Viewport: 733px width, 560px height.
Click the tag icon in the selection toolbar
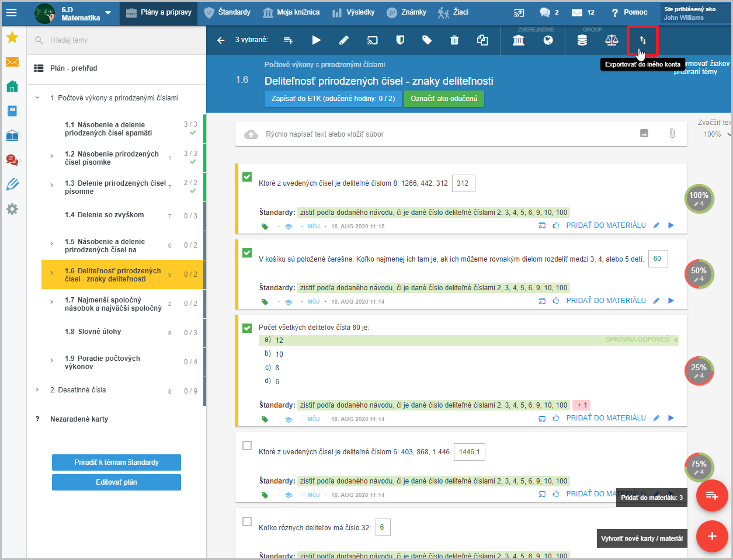pyautogui.click(x=427, y=40)
